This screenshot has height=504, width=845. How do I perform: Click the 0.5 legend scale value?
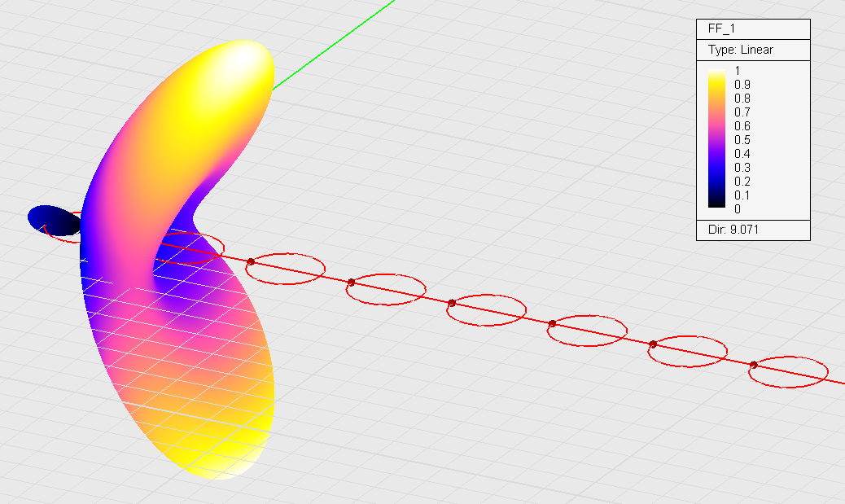742,140
